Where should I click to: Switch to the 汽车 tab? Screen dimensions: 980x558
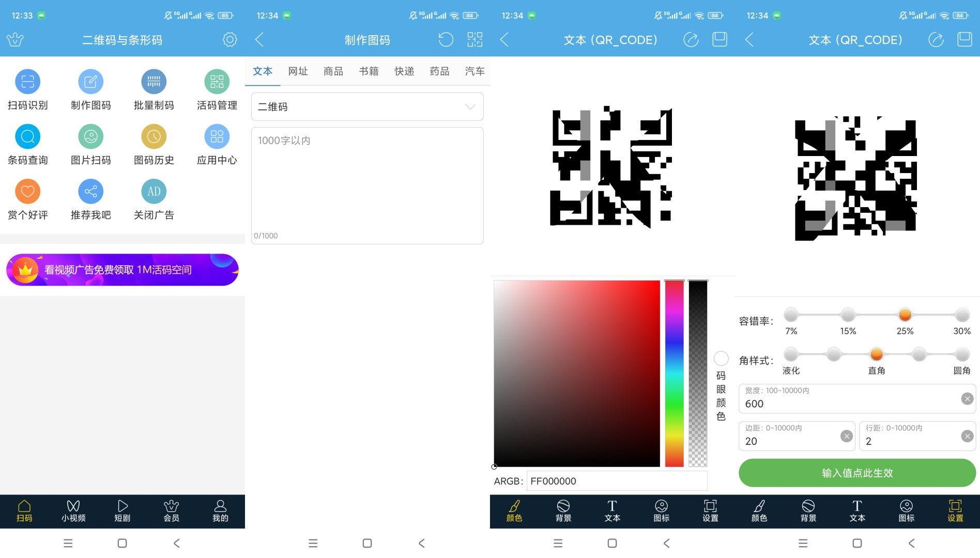pyautogui.click(x=474, y=71)
